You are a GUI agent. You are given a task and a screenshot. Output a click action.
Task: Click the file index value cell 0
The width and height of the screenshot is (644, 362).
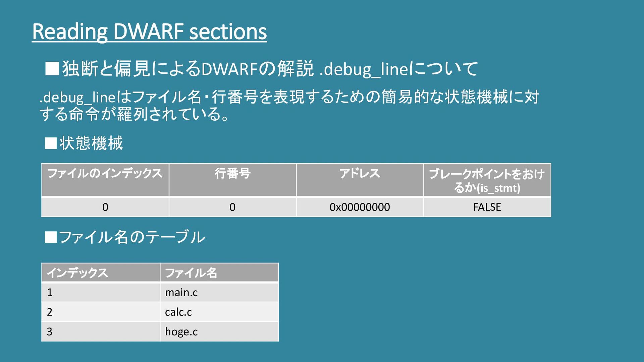(x=105, y=207)
